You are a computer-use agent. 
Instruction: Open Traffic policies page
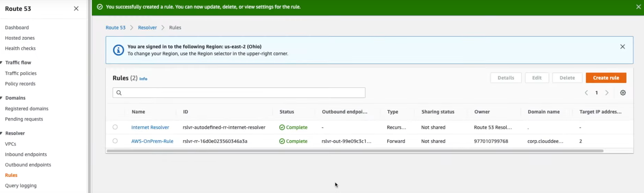[21, 73]
